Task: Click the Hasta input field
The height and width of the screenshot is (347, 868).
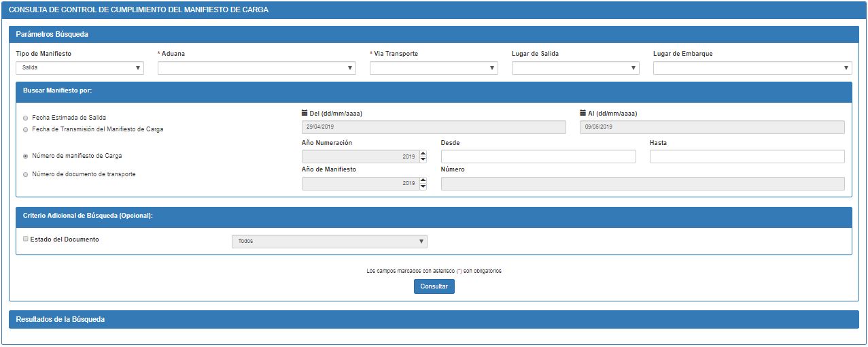Action: pos(746,156)
